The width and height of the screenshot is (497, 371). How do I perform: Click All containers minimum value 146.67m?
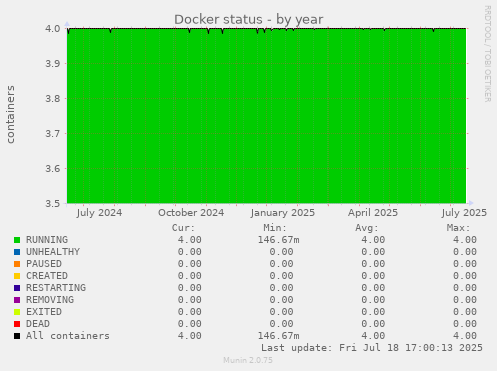[279, 336]
